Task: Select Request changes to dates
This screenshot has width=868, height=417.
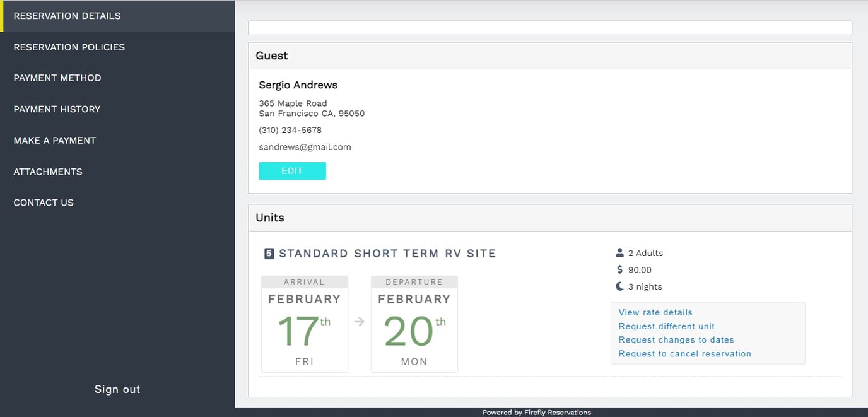Action: (x=676, y=340)
